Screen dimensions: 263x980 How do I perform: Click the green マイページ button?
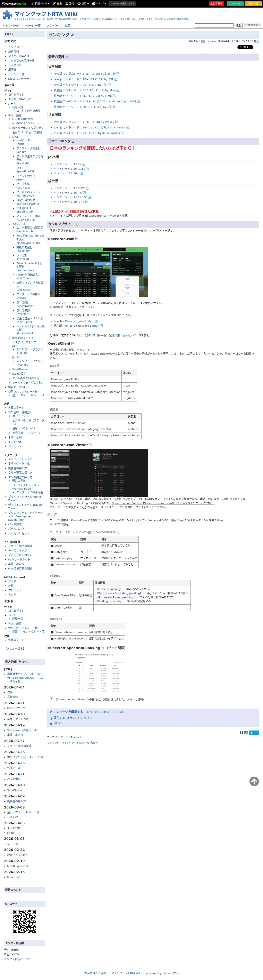235,3
